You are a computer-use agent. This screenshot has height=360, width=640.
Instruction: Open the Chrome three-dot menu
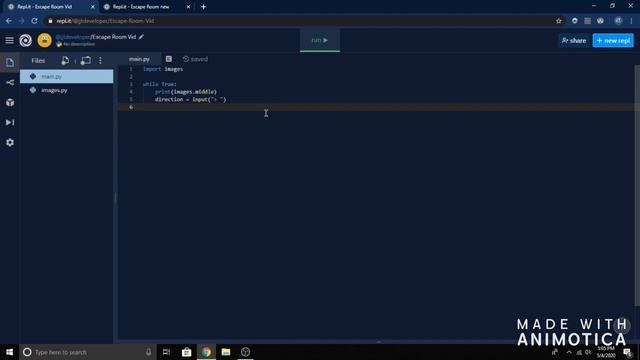pyautogui.click(x=631, y=21)
